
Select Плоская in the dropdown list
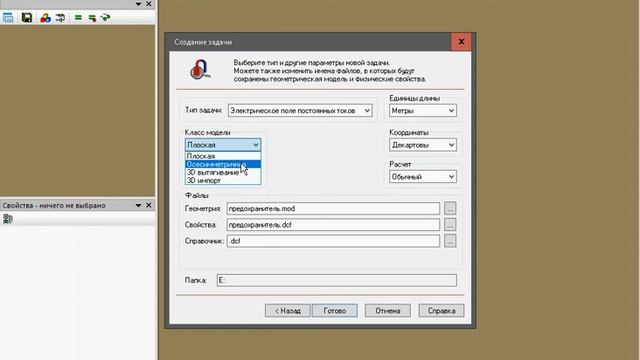point(223,156)
